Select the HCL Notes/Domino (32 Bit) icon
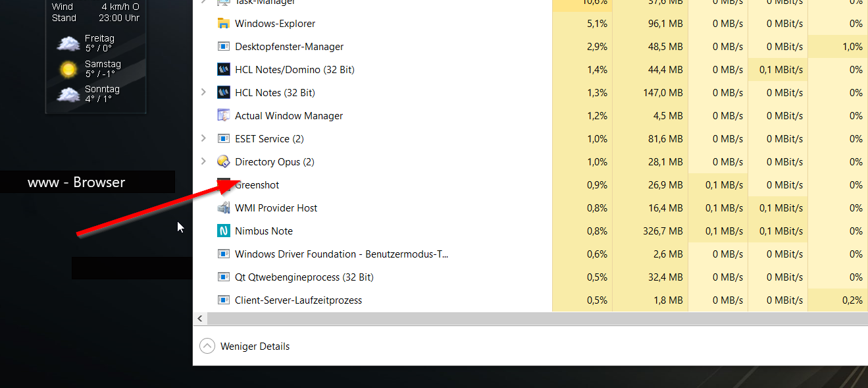This screenshot has height=388, width=868. [224, 69]
